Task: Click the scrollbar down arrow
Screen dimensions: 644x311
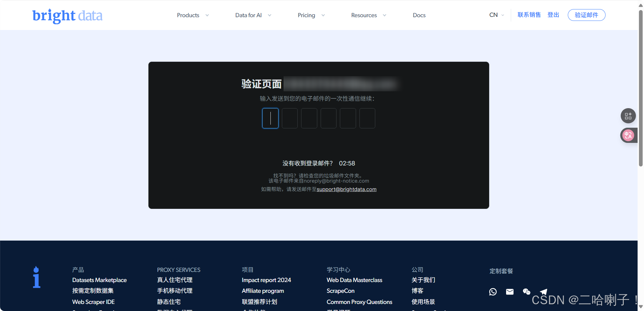Action: click(x=641, y=307)
